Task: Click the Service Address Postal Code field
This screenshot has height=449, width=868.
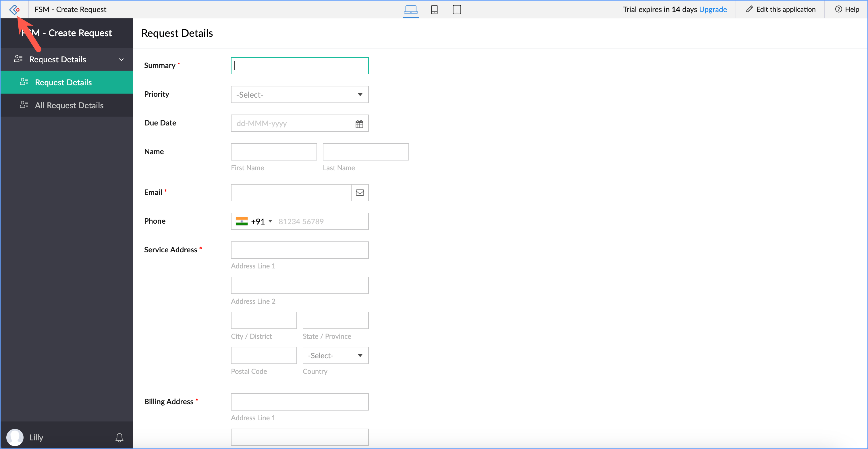Action: [263, 356]
